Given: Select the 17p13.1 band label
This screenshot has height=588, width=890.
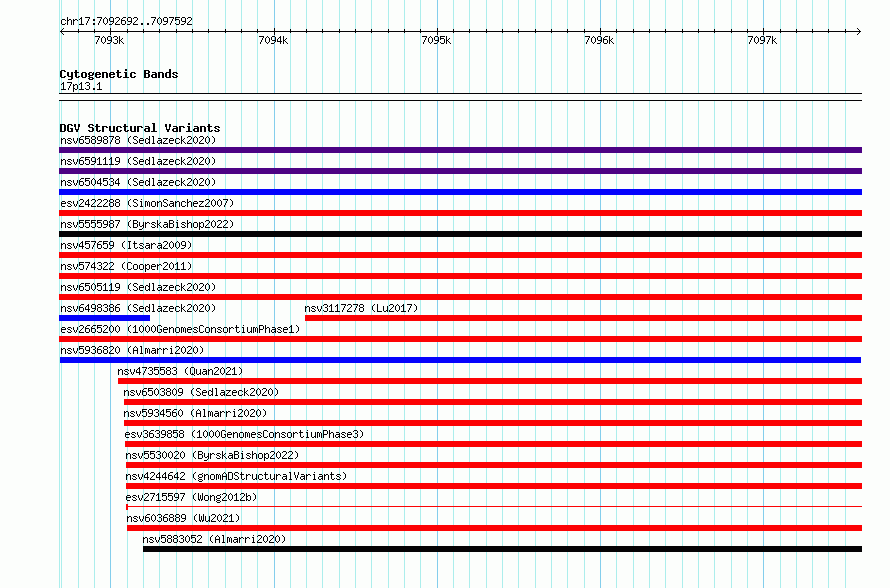Looking at the screenshot, I should point(81,86).
